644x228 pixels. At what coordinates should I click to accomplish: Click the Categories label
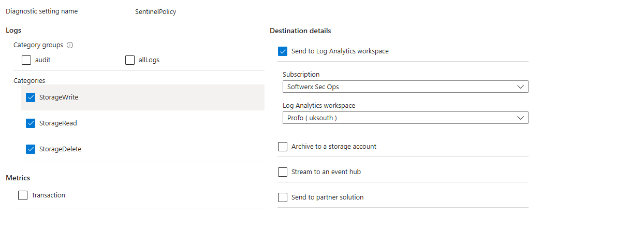click(29, 81)
